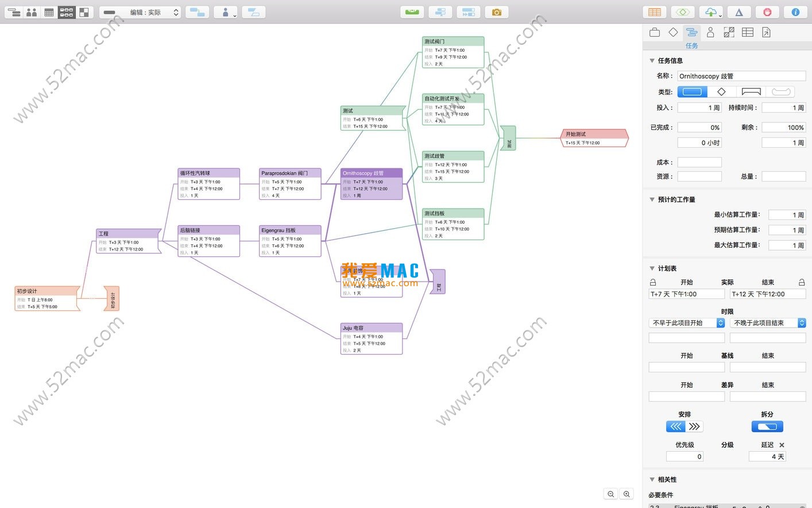Click the 名称 field containing Ornithoscopy 歧管

741,76
